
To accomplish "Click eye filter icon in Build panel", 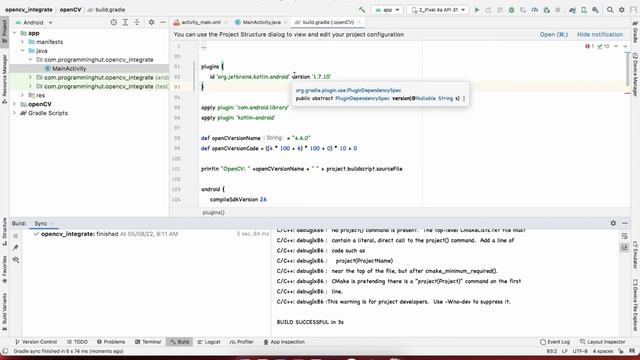I will [16, 260].
